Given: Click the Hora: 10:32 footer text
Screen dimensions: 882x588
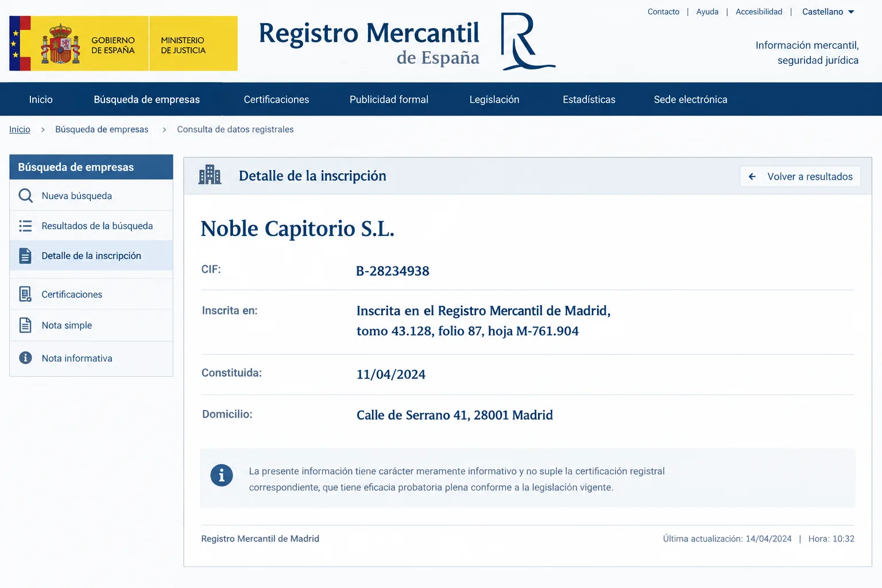Looking at the screenshot, I should pos(831,539).
